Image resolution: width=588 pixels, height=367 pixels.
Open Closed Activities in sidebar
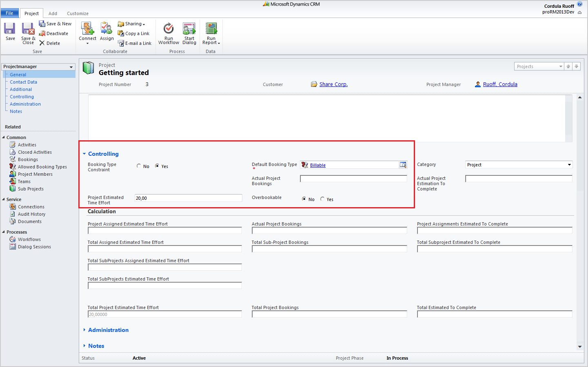35,152
